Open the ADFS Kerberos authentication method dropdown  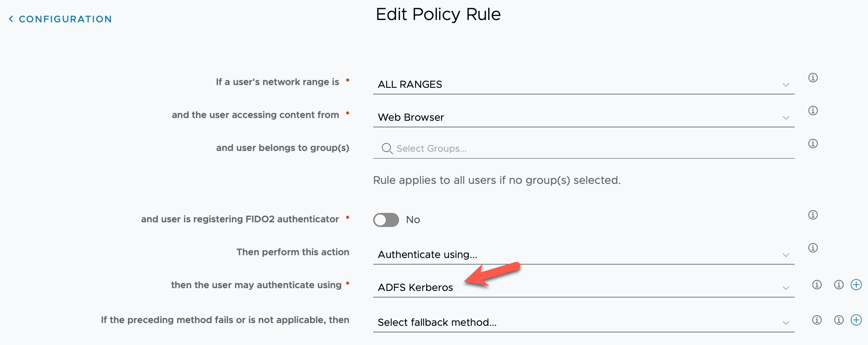coord(583,288)
